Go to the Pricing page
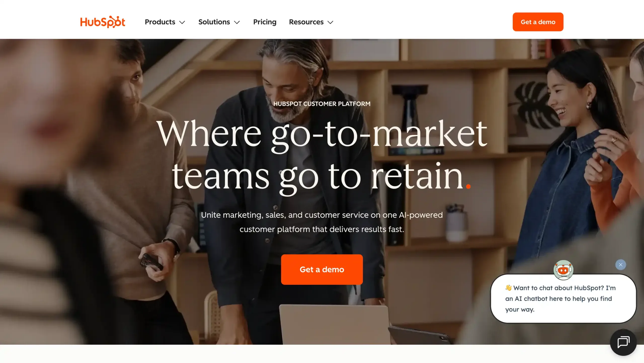The width and height of the screenshot is (644, 363). click(x=265, y=22)
